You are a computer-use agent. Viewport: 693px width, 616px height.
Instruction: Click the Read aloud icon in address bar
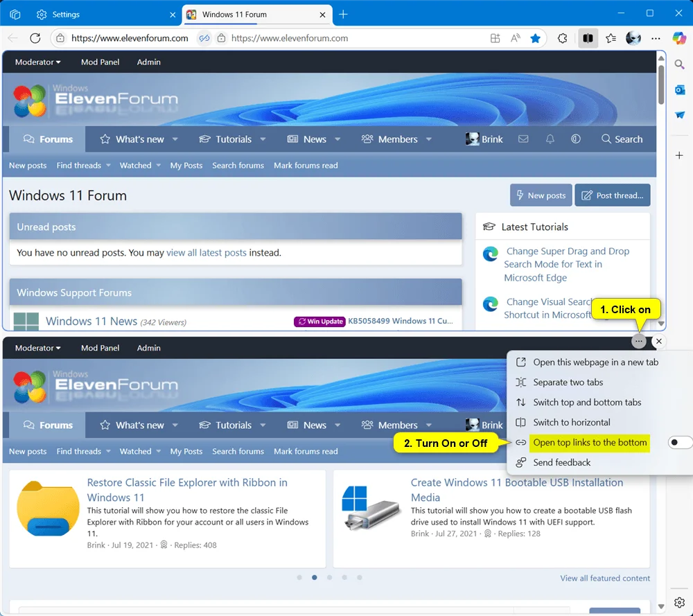(x=516, y=38)
